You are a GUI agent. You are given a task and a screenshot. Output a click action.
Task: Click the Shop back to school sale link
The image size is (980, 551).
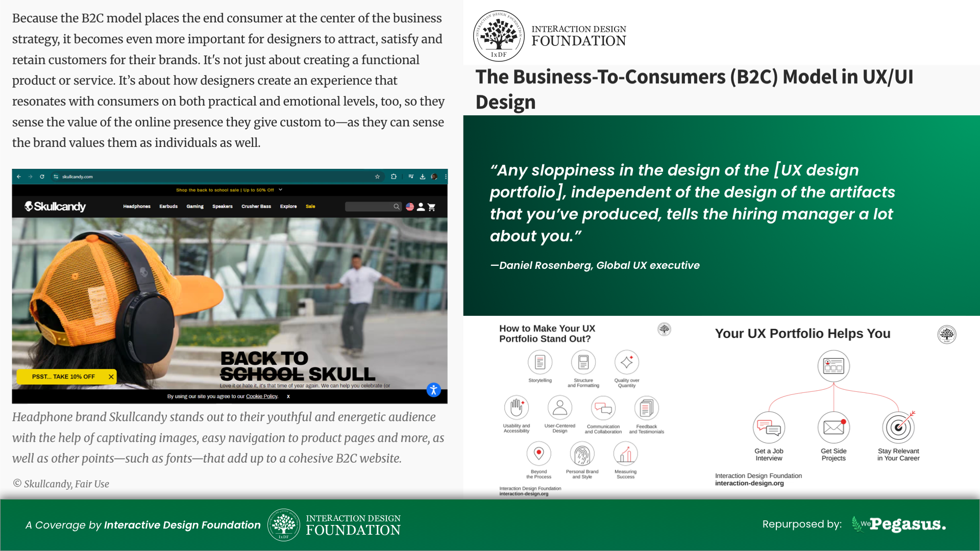coord(225,190)
